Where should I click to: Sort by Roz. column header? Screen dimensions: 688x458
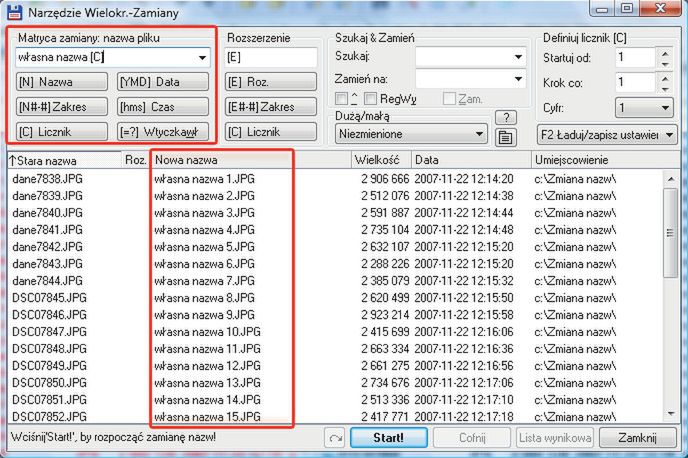136,160
